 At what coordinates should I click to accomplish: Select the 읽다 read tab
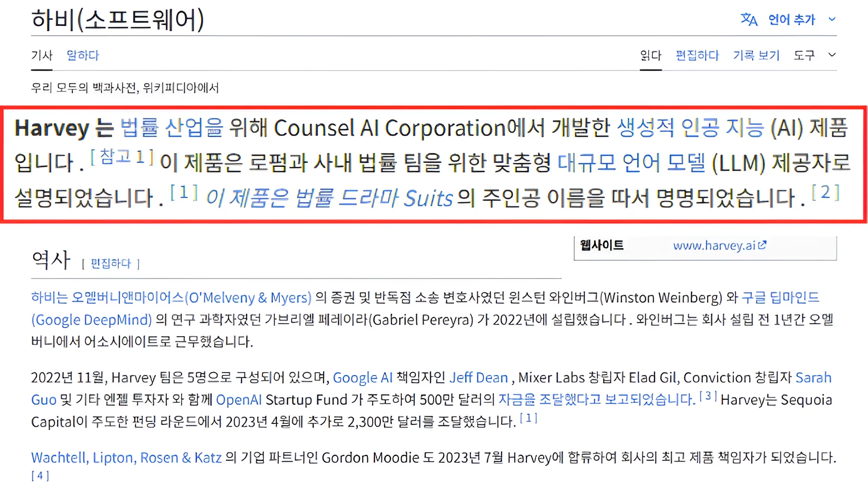coord(651,55)
